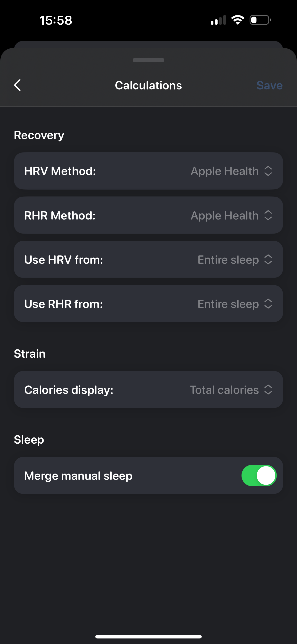Viewport: 297px width, 644px height.
Task: Click the up-down chevron in Use RHR from row
Action: click(x=268, y=304)
